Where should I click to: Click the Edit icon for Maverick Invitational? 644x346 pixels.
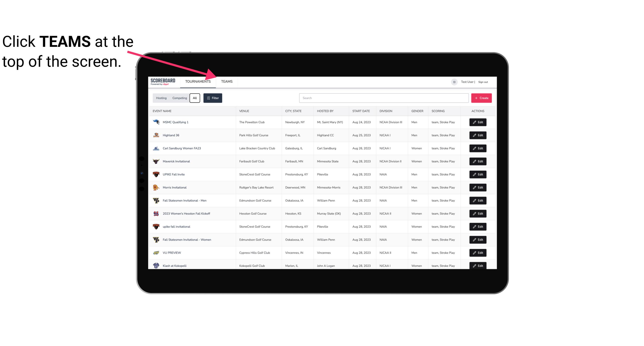(x=478, y=161)
